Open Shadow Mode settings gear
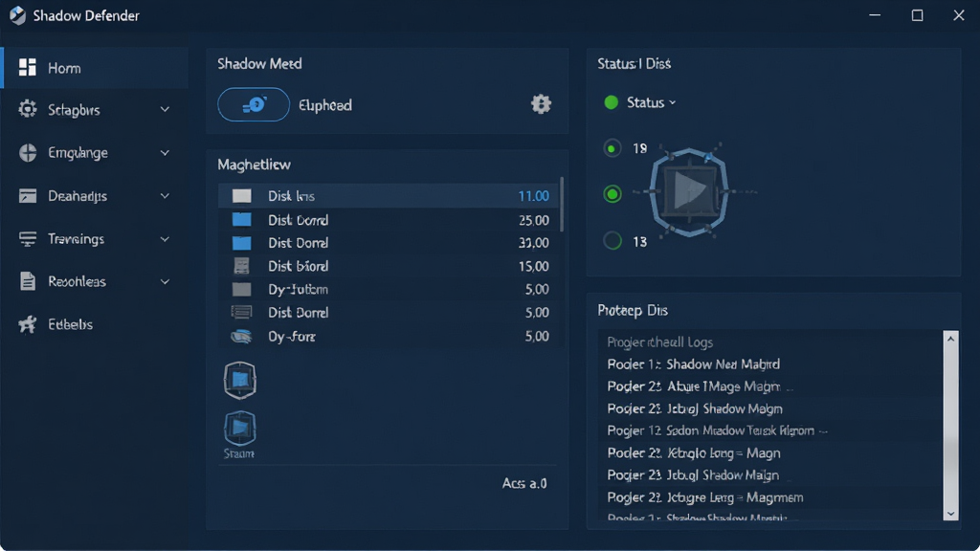 point(541,103)
